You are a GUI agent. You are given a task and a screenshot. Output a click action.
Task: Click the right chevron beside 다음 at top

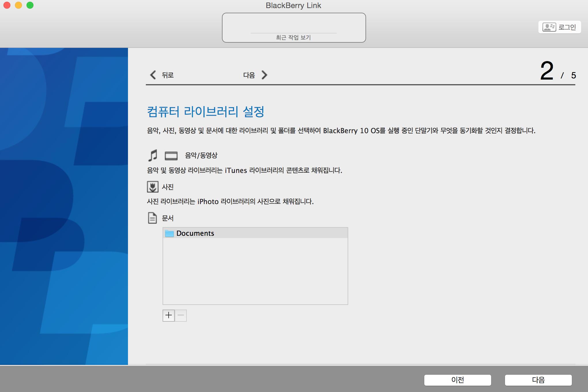[264, 75]
